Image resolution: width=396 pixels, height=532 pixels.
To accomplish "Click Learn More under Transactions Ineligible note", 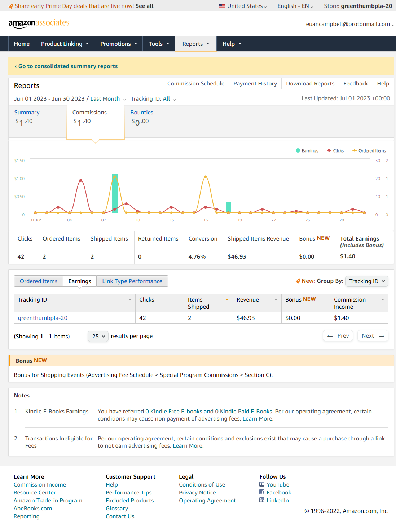I will [188, 445].
